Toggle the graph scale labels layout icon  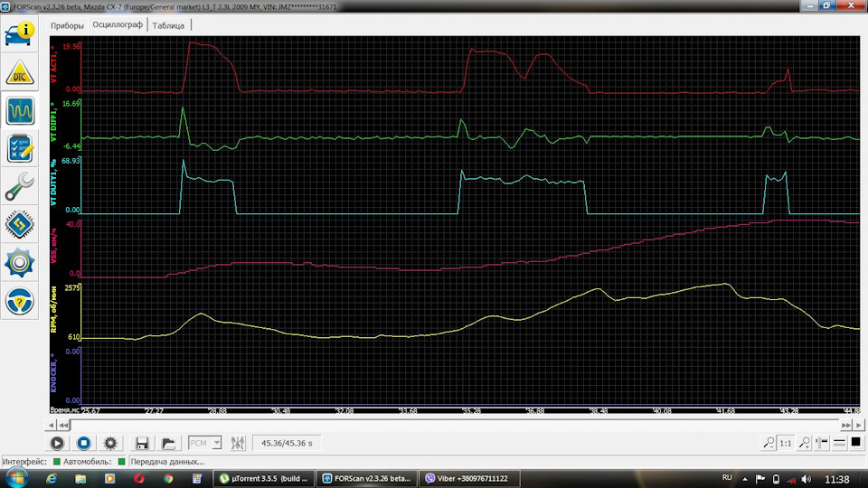point(822,443)
